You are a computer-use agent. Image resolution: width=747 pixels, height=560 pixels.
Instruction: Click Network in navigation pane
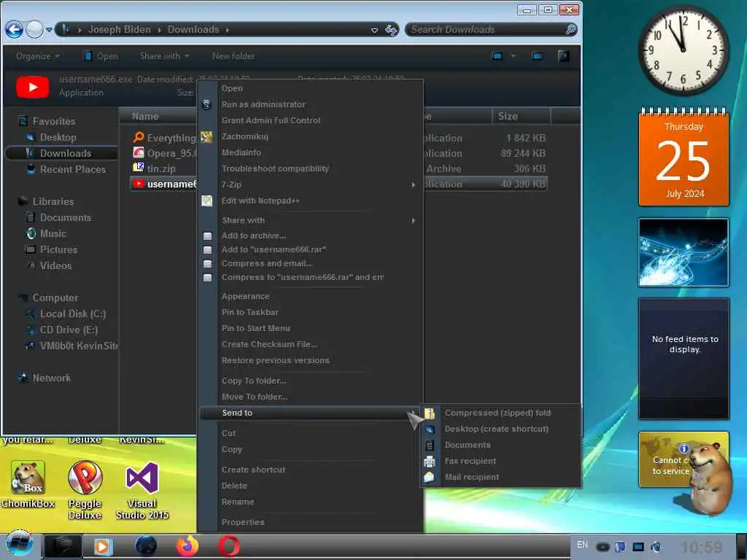51,378
